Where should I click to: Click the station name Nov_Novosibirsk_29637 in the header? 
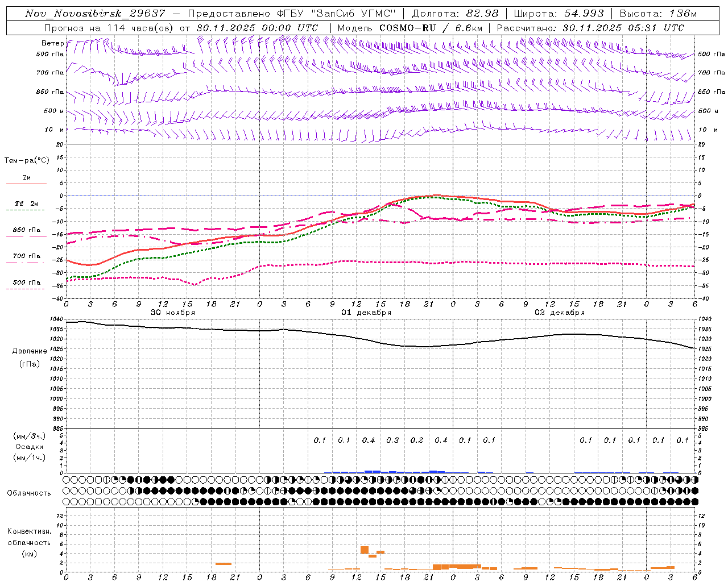(x=95, y=14)
